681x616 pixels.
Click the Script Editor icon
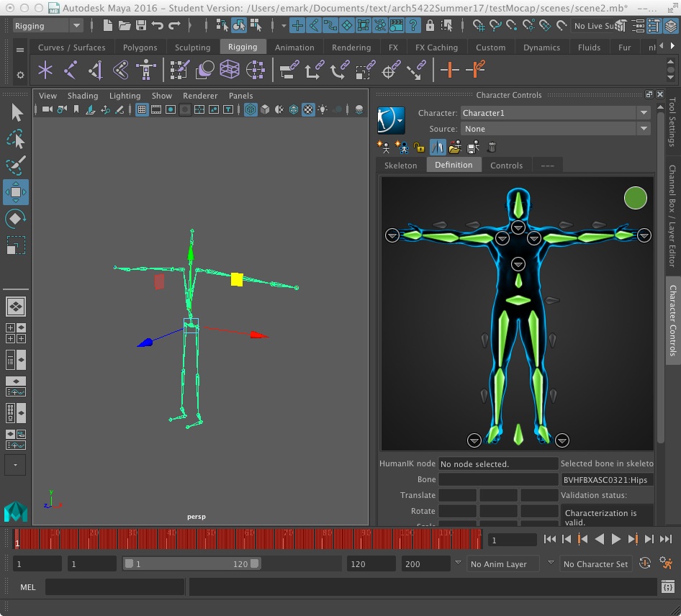668,587
